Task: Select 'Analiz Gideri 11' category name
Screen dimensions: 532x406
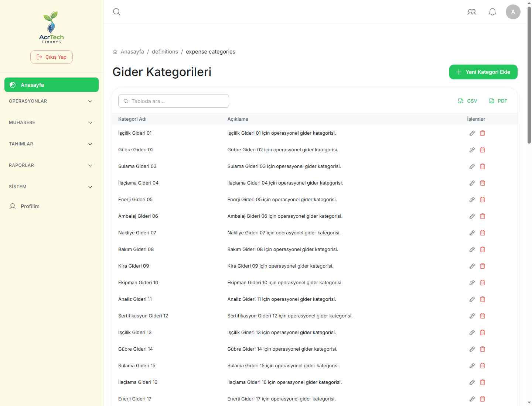Action: 135,299
